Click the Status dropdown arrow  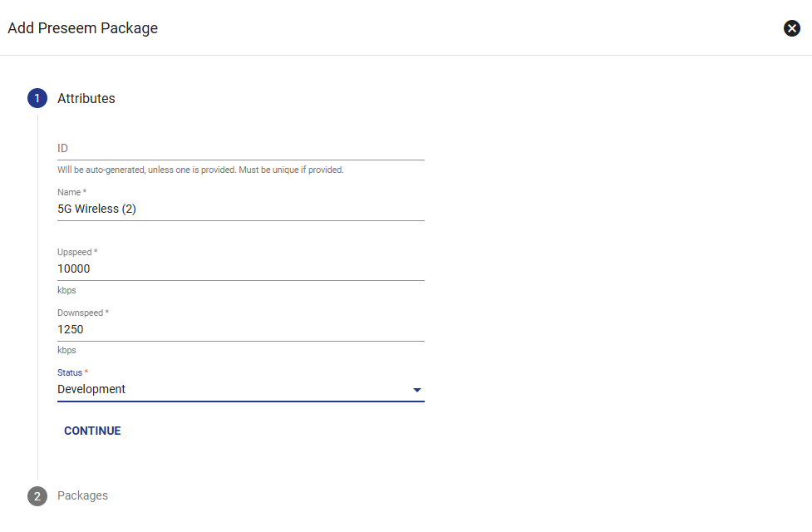point(417,390)
